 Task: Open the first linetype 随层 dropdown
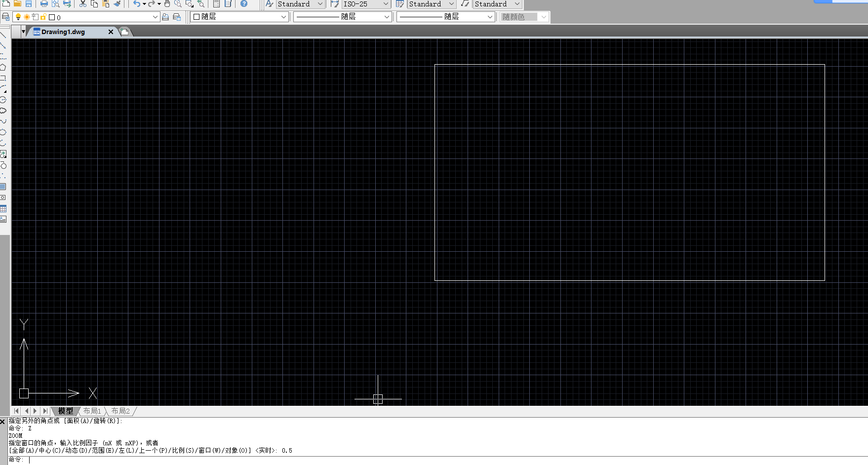(x=387, y=17)
